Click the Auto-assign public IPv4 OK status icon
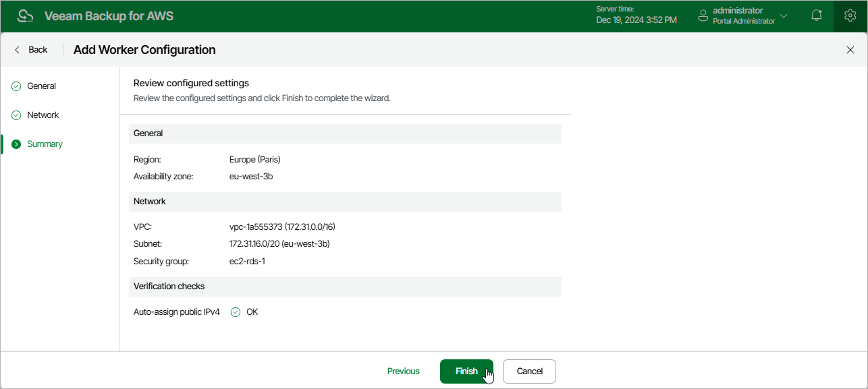868x389 pixels. coord(236,312)
